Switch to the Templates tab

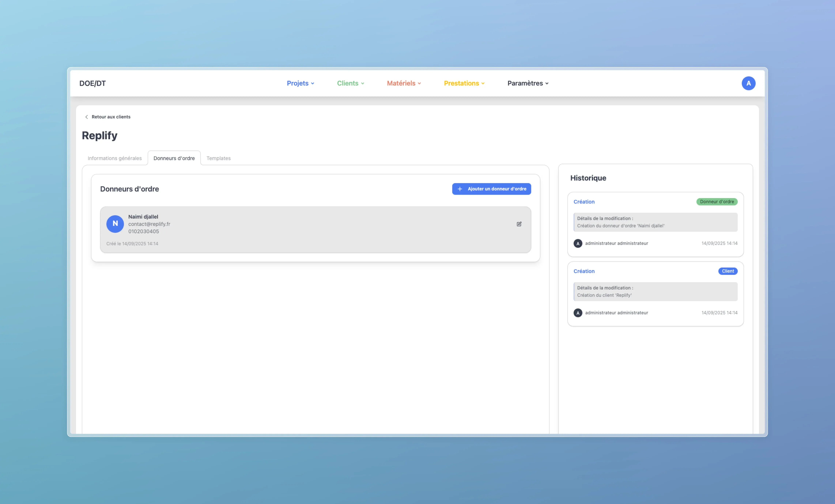coord(218,158)
